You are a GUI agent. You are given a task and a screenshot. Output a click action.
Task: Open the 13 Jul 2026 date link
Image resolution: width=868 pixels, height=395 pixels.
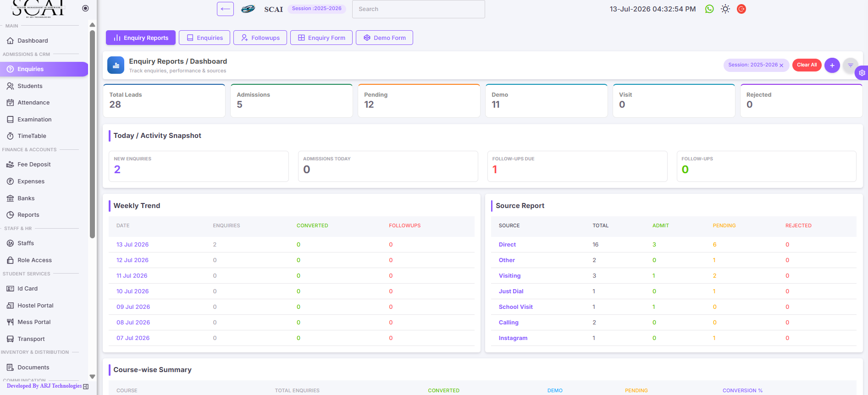[133, 245]
